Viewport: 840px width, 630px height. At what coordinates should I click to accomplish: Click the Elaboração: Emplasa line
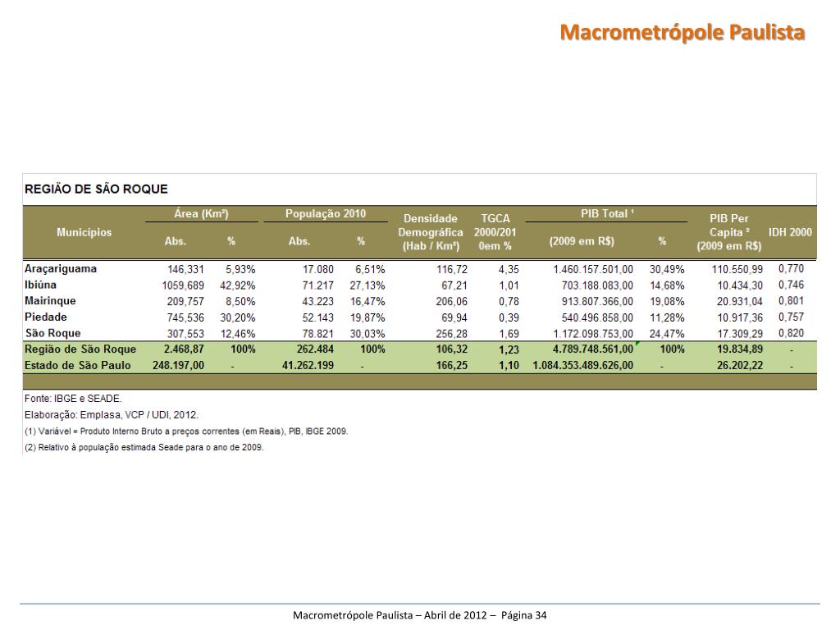112,414
